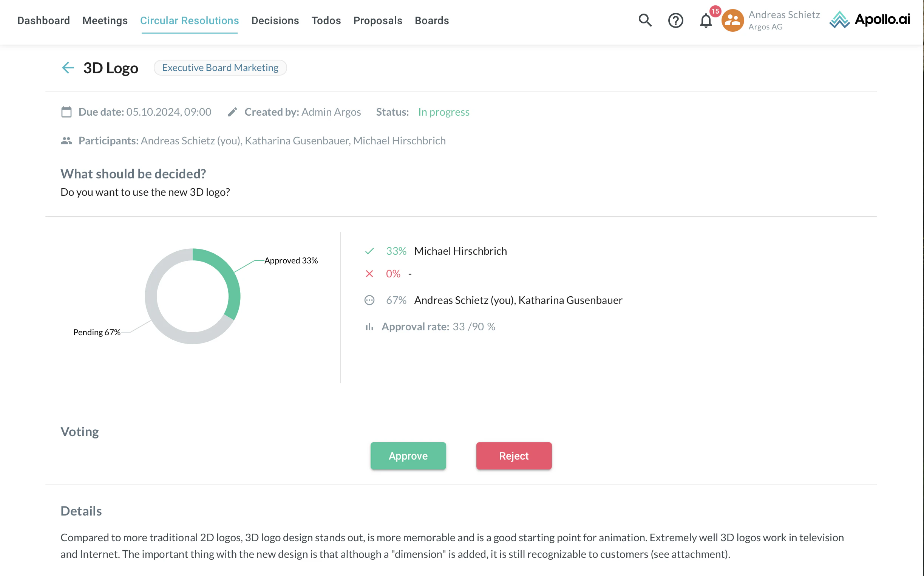This screenshot has width=924, height=576.
Task: Go back using the back arrow
Action: [x=68, y=67]
